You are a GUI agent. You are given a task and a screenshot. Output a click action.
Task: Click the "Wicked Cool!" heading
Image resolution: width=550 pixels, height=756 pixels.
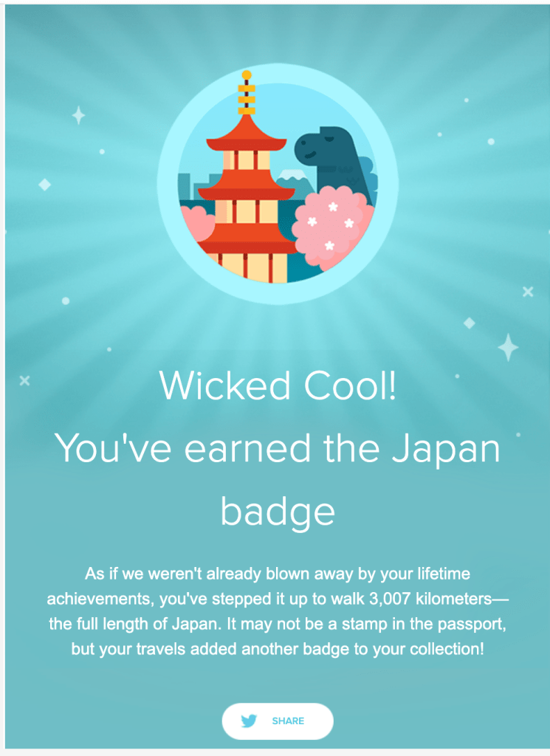coord(278,385)
